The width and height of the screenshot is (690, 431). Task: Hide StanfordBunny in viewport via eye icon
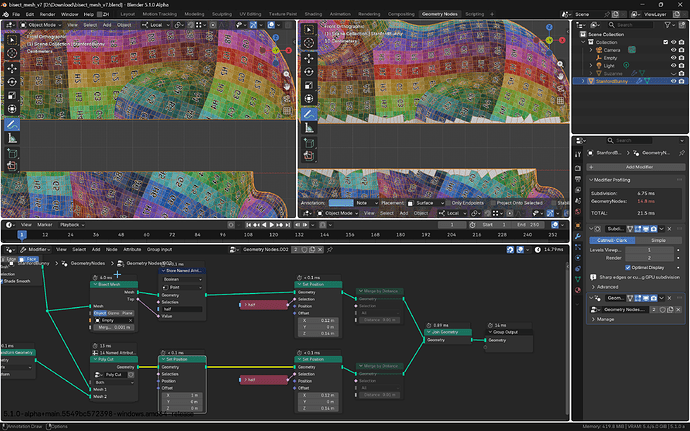tap(673, 81)
